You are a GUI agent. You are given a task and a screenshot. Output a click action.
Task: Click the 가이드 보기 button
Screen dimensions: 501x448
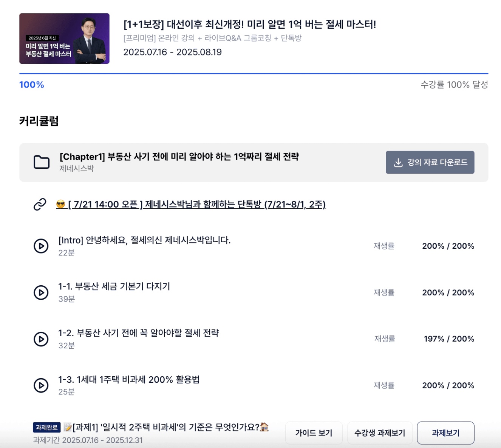click(x=314, y=433)
